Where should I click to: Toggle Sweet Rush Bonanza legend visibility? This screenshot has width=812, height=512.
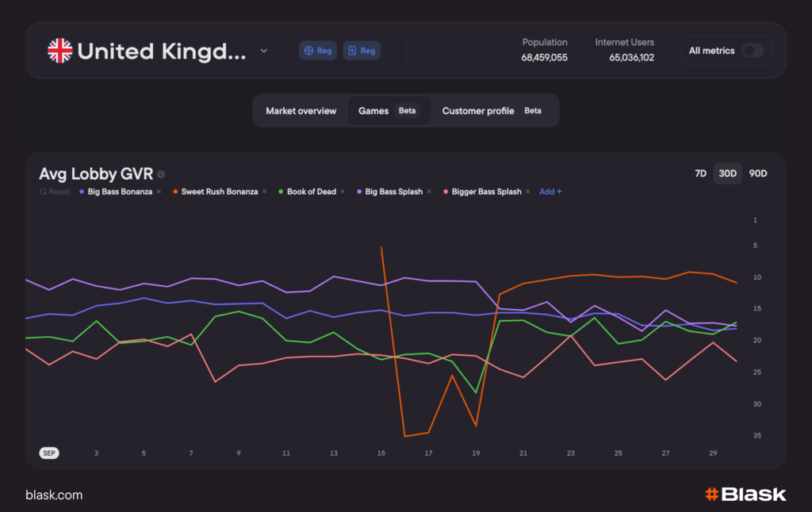[x=219, y=192]
